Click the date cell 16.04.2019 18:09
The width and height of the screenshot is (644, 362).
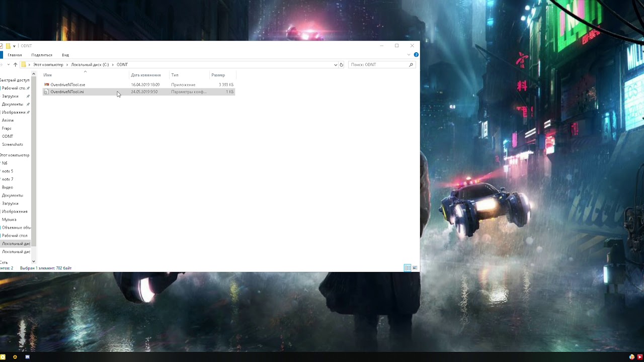(x=145, y=84)
